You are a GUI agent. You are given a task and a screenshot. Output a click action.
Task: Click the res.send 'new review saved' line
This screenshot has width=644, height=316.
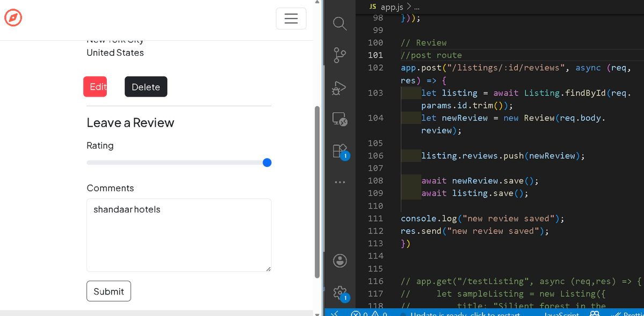pos(475,231)
